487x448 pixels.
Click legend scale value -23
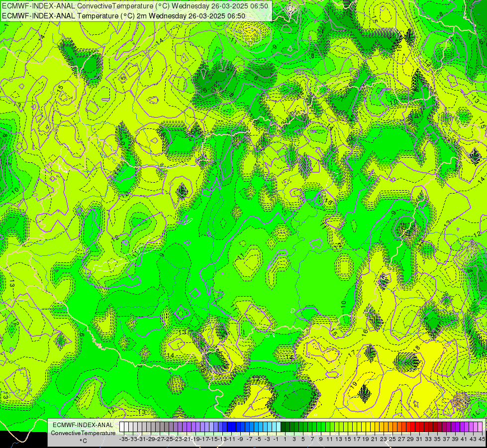pos(178,439)
